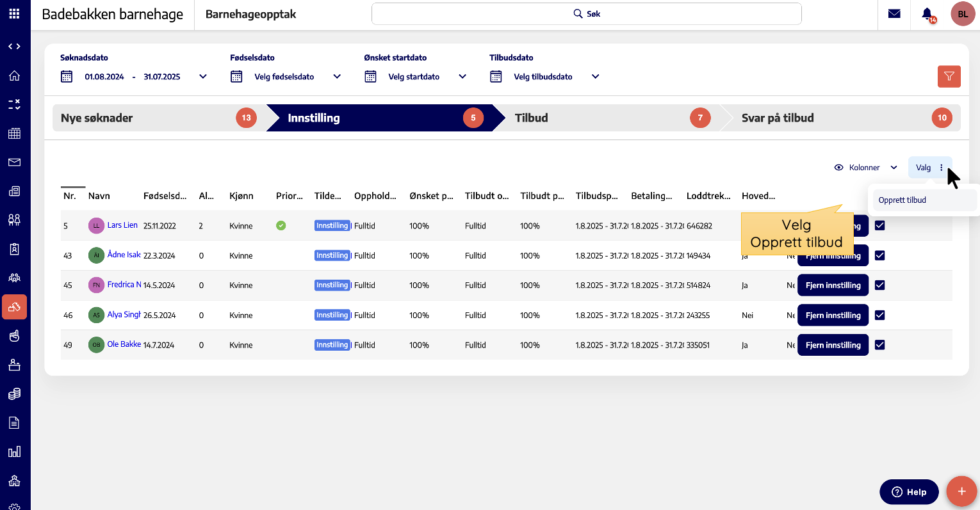
Task: Click the Søk search field
Action: pos(586,13)
